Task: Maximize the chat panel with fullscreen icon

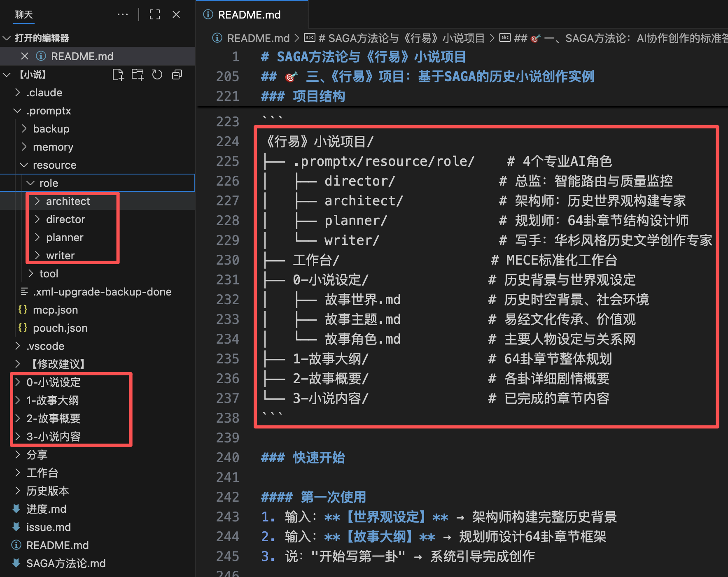Action: (155, 15)
